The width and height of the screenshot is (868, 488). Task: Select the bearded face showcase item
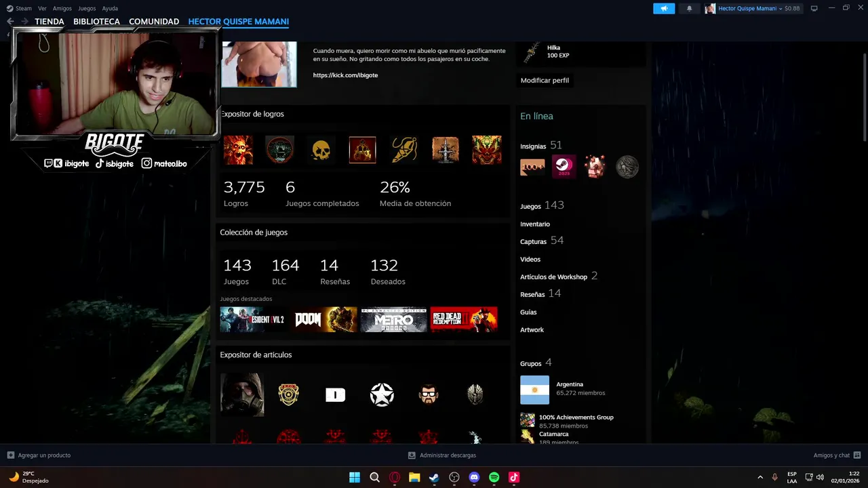[429, 394]
